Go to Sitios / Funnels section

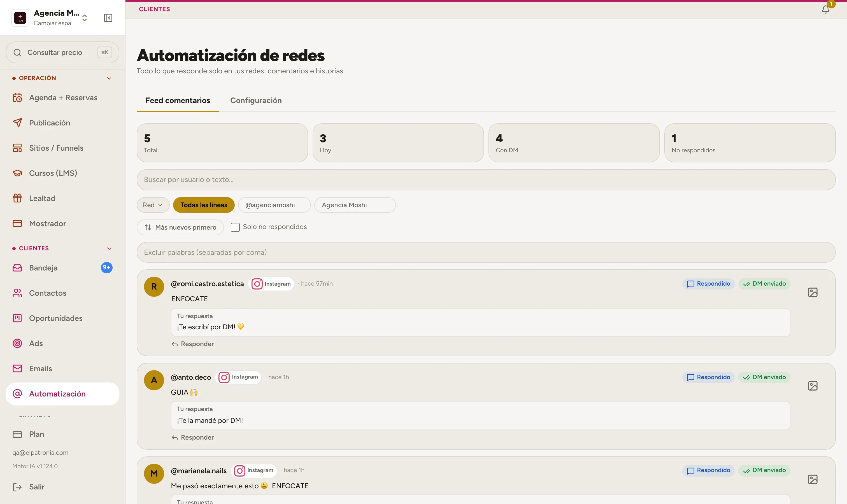62,148
